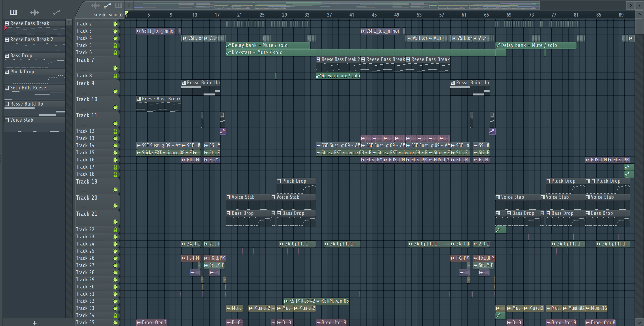Select the Track 34 automation clip at bar 67
This screenshot has height=326, width=644.
point(500,315)
